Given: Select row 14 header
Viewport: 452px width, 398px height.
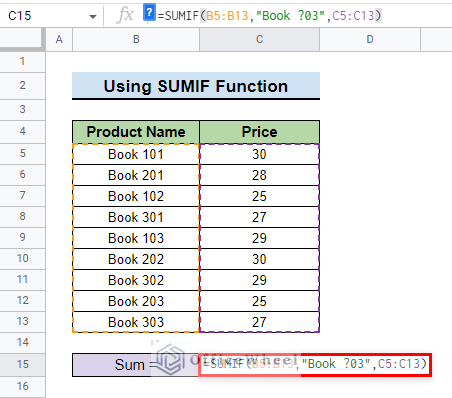Looking at the screenshot, I should click(x=22, y=343).
